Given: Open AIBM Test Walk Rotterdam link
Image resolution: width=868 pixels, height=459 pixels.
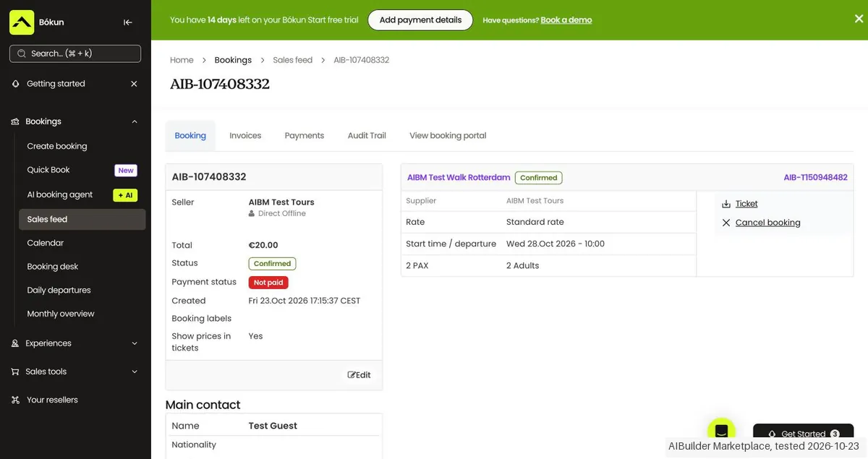Looking at the screenshot, I should [x=459, y=177].
